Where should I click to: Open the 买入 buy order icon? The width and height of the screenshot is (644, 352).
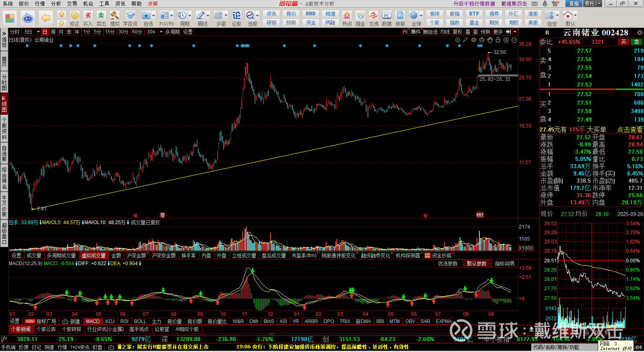pyautogui.click(x=88, y=15)
